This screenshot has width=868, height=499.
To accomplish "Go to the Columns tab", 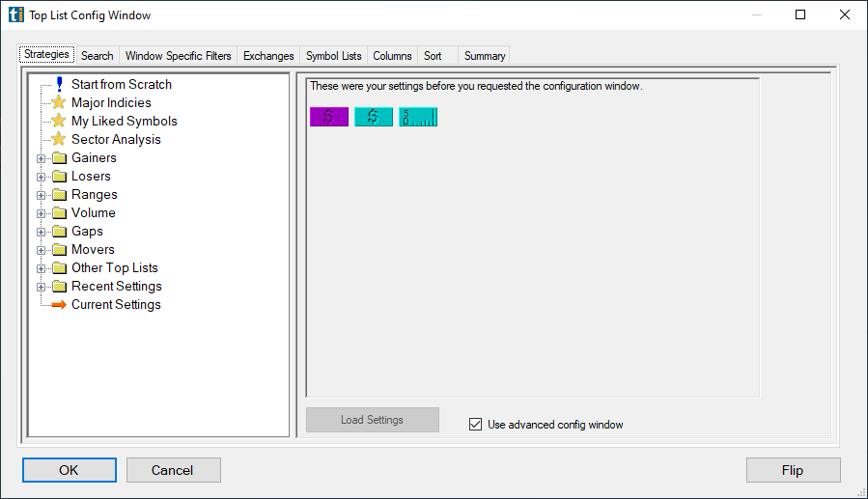I will (392, 56).
